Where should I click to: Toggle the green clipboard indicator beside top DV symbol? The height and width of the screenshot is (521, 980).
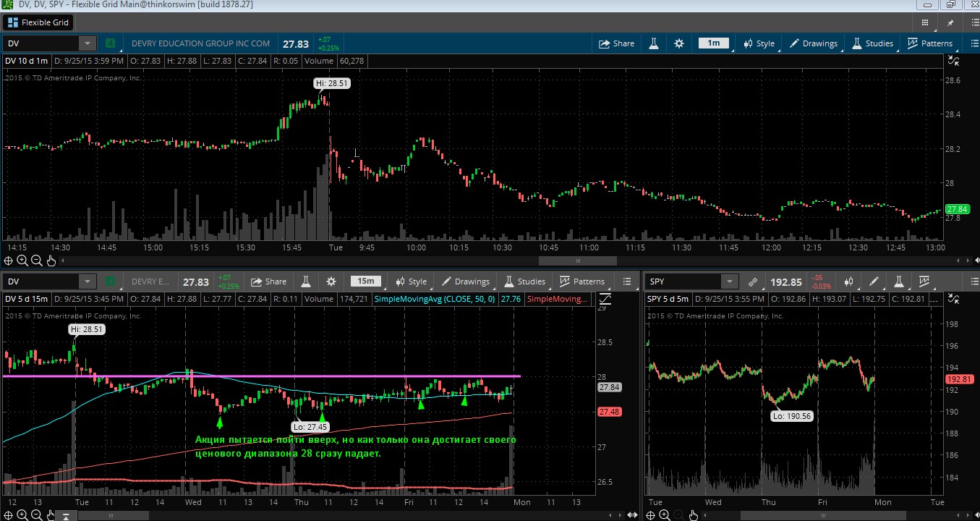[x=110, y=43]
